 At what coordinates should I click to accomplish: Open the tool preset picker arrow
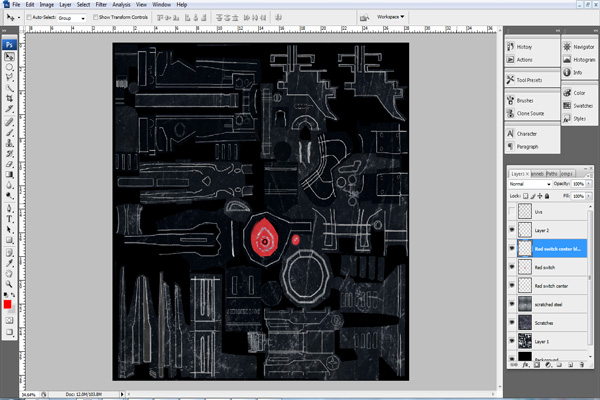click(x=19, y=18)
